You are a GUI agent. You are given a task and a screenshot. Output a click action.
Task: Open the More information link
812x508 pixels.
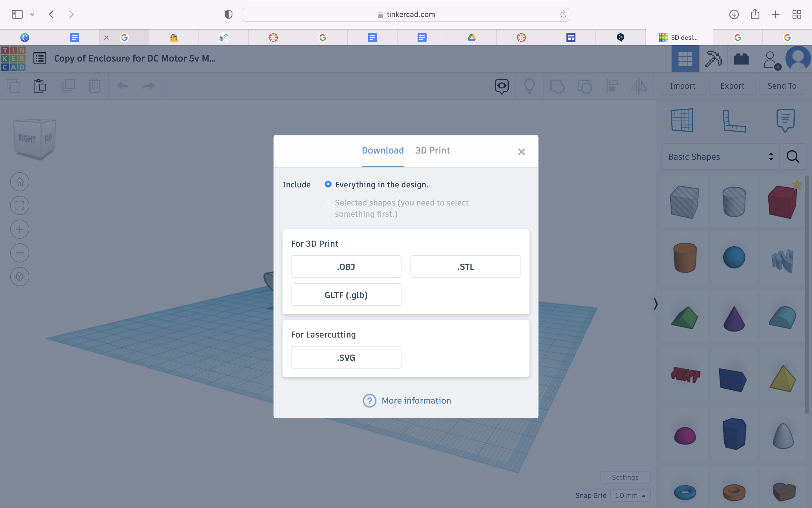407,400
